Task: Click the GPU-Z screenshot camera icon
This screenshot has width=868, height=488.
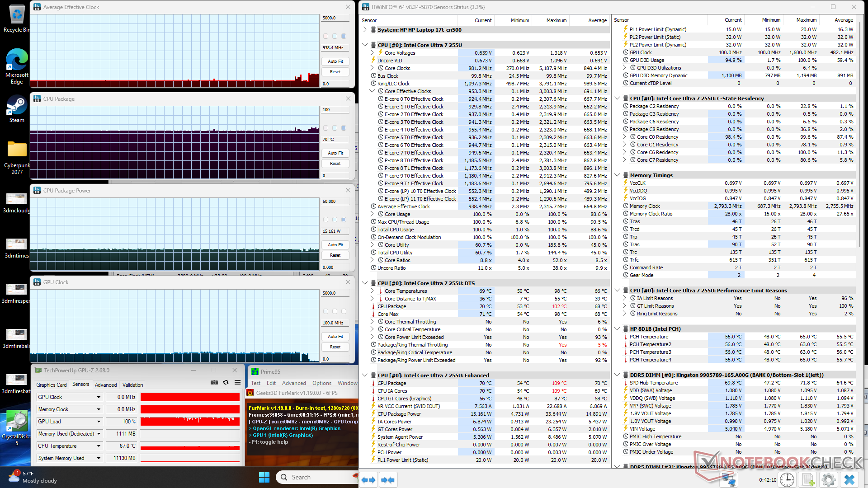Action: [214, 383]
